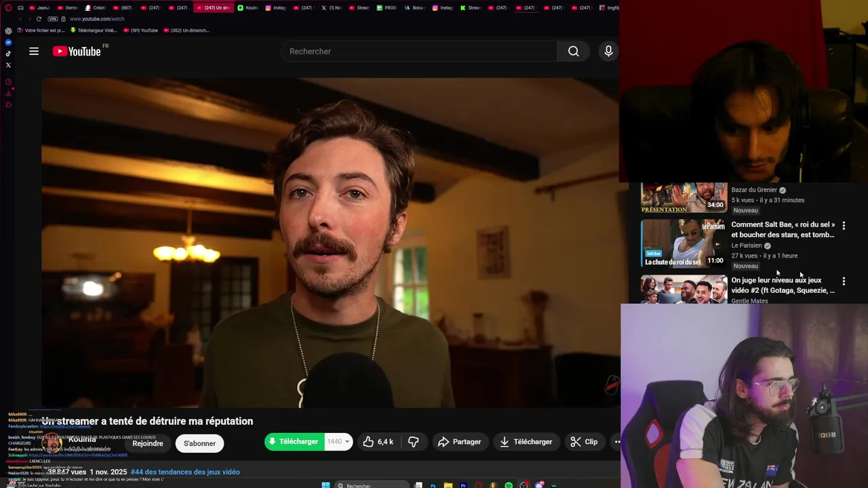The height and width of the screenshot is (488, 868).
Task: Open the '(191) YouTube' bookmark
Action: coord(140,30)
